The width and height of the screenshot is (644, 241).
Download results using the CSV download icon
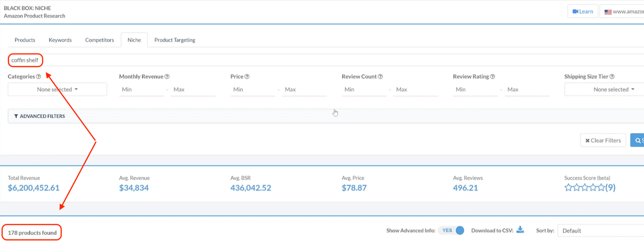tap(520, 230)
